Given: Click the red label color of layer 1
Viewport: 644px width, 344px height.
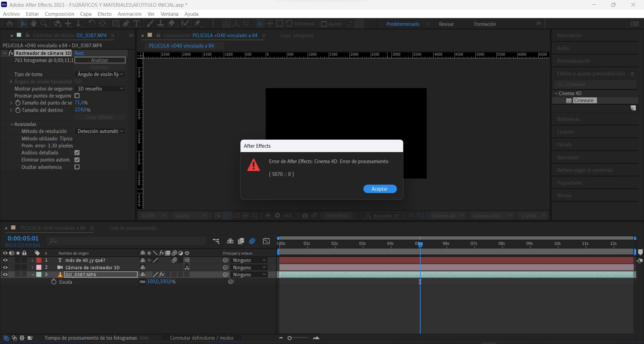Looking at the screenshot, I should click(x=39, y=260).
